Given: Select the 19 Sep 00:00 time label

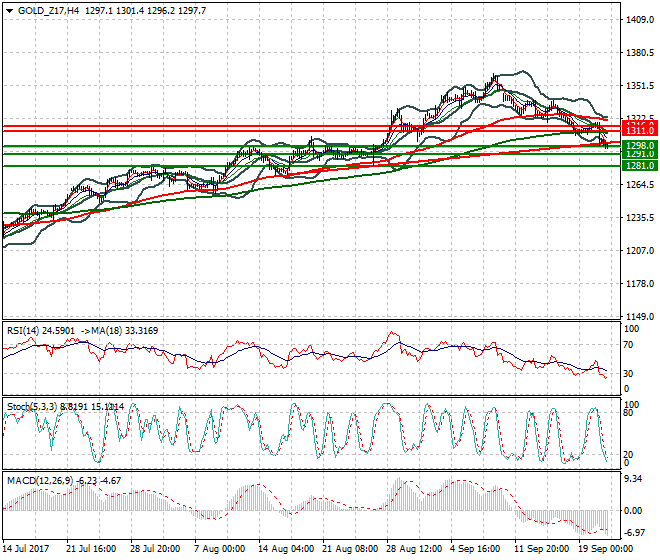Looking at the screenshot, I should pos(606,549).
